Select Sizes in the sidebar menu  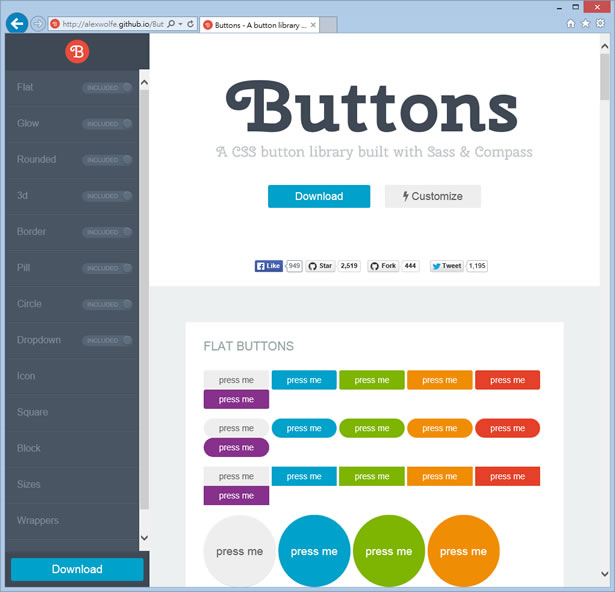[x=29, y=484]
